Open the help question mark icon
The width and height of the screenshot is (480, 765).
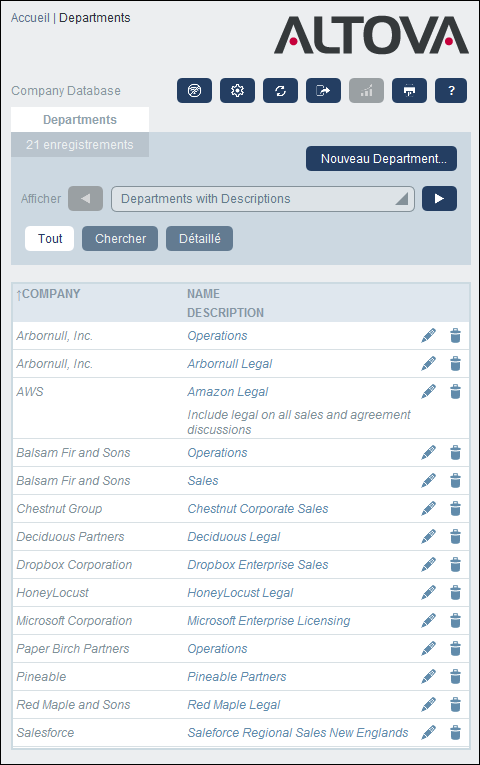[451, 90]
